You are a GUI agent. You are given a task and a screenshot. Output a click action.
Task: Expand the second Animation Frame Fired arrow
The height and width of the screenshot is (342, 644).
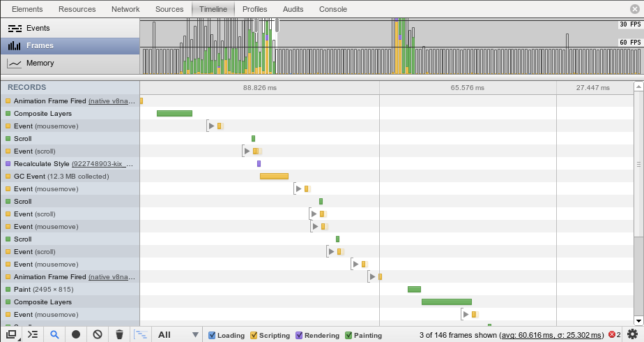[372, 276]
